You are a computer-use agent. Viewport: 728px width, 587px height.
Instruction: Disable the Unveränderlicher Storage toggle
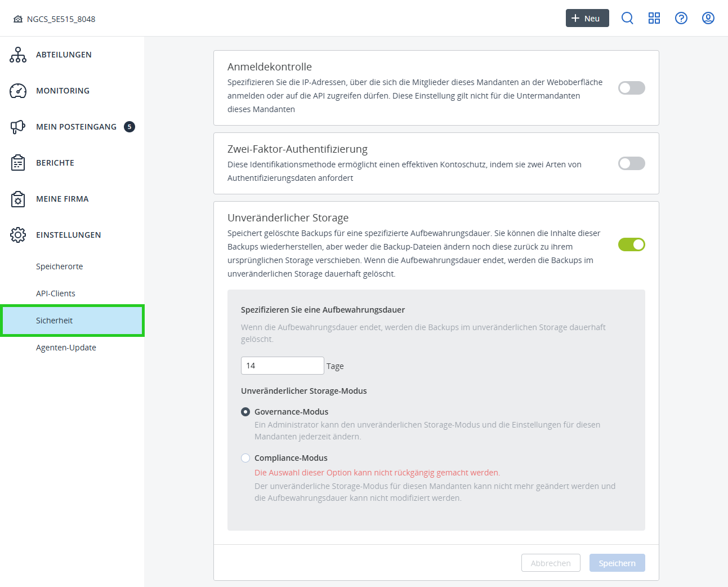coord(631,244)
